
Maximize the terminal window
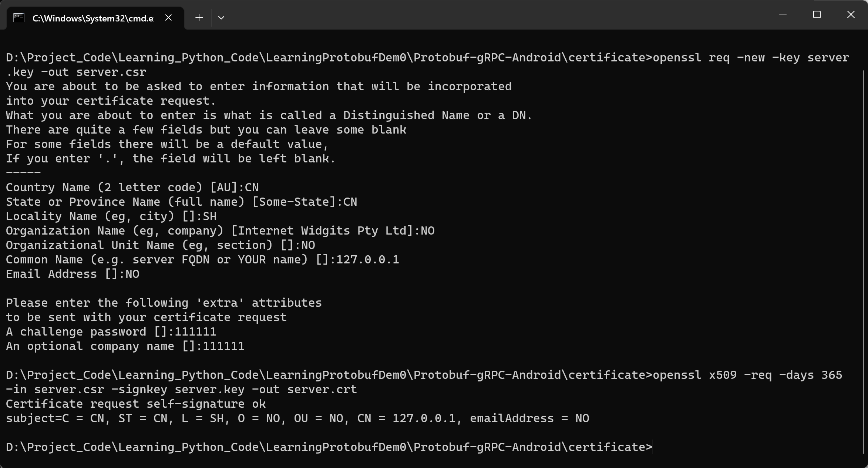coord(817,15)
